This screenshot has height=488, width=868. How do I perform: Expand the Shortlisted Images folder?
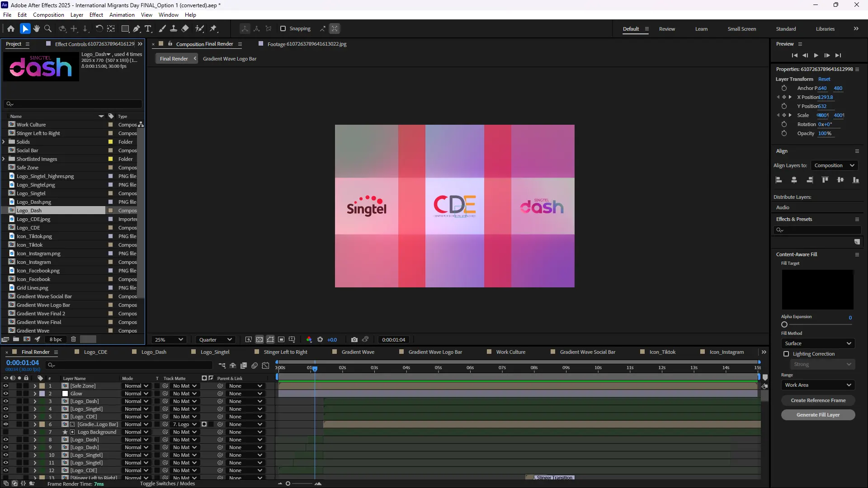(4, 159)
